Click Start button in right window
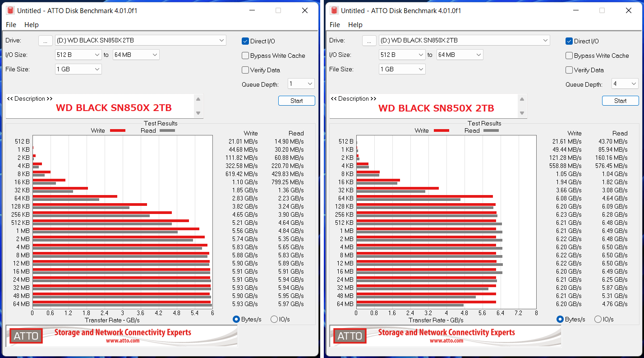The height and width of the screenshot is (358, 644). tap(621, 101)
